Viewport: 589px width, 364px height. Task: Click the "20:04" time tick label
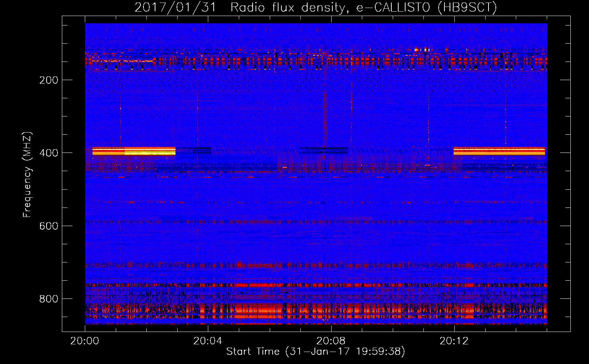pos(208,341)
